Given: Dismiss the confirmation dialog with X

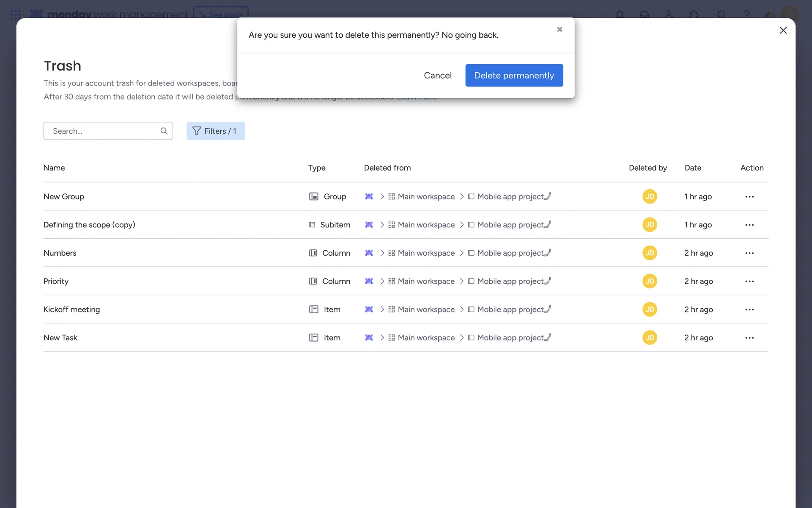Looking at the screenshot, I should pyautogui.click(x=559, y=29).
